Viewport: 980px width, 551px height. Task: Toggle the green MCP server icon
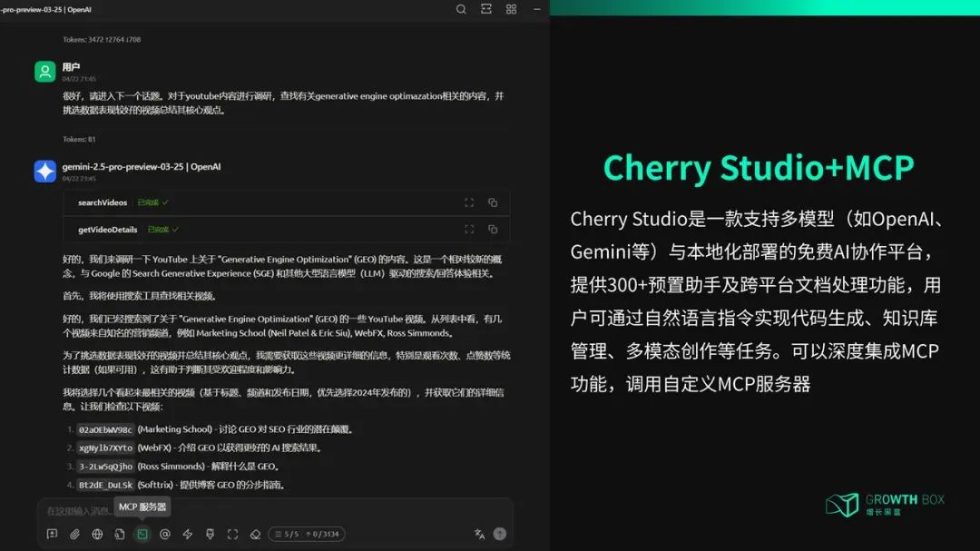pyautogui.click(x=142, y=534)
